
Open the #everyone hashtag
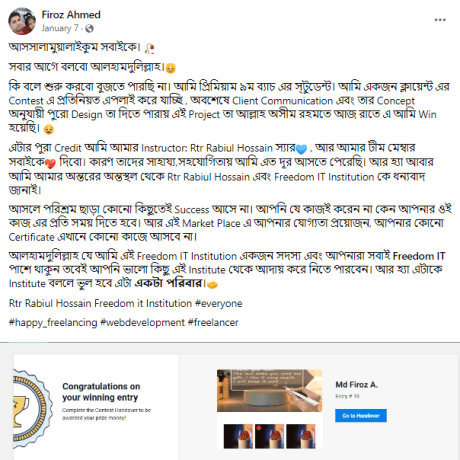218,304
